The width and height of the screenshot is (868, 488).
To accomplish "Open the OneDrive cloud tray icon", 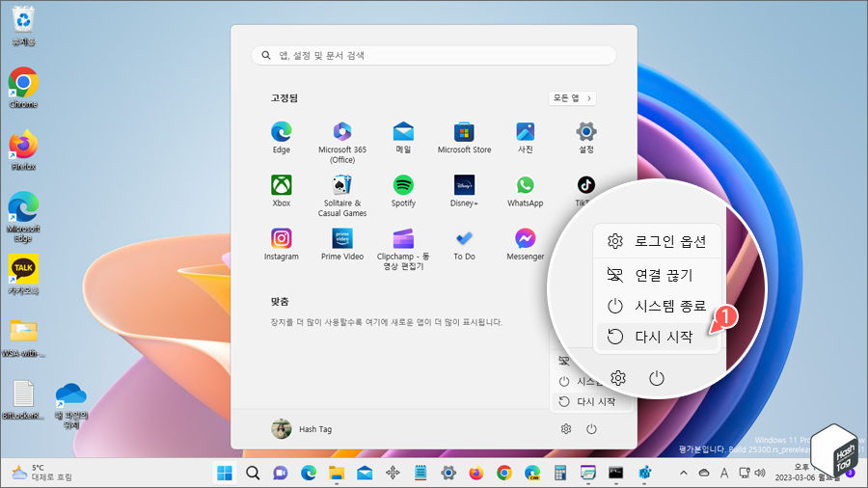I will point(704,474).
